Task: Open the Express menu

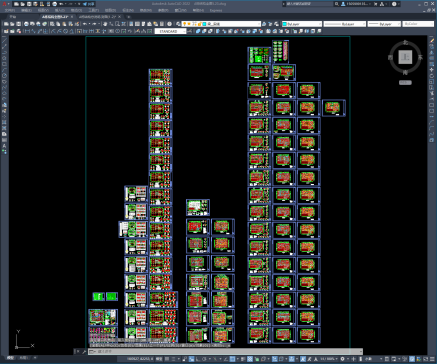Action: point(216,10)
